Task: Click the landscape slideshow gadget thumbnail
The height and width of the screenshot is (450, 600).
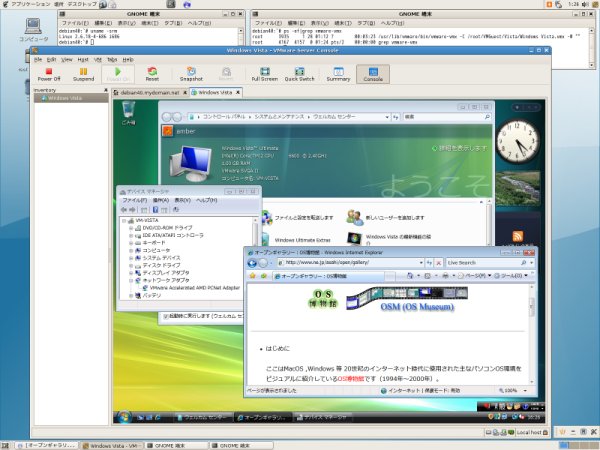Action: click(518, 189)
